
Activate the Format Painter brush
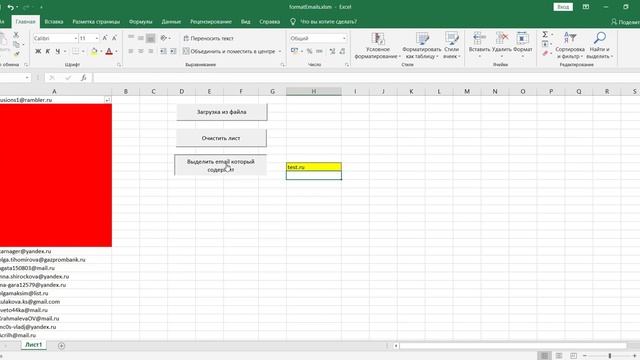point(16,53)
